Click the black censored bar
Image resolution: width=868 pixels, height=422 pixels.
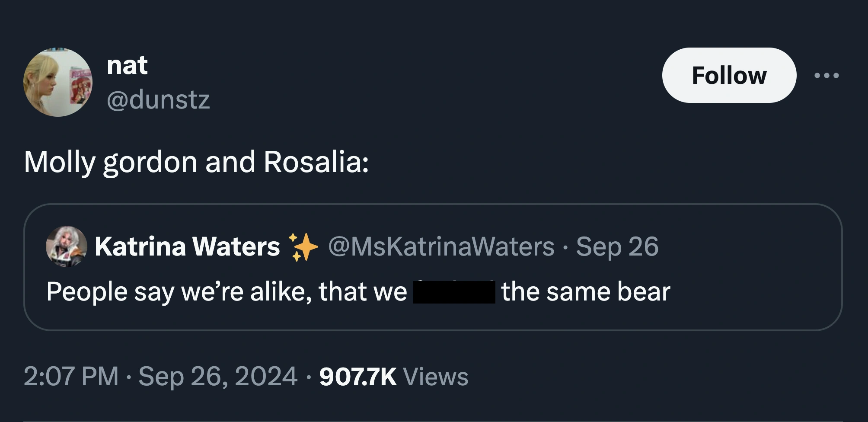pyautogui.click(x=454, y=292)
